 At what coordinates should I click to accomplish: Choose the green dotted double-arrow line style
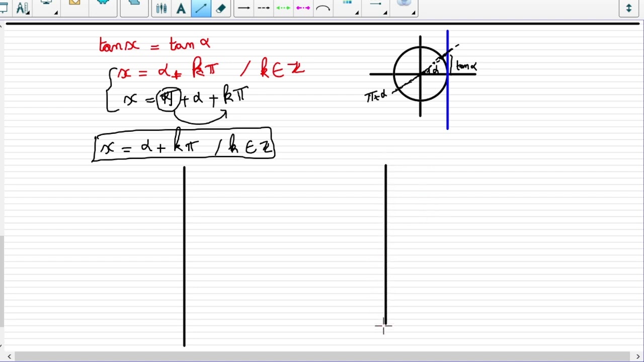click(283, 8)
